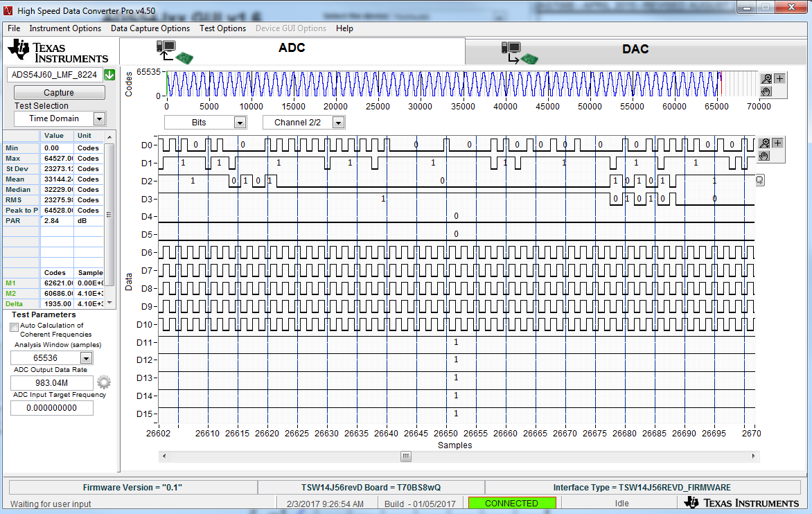The height and width of the screenshot is (514, 812).
Task: Click the ADC Input Target Frequency field
Action: [x=52, y=408]
